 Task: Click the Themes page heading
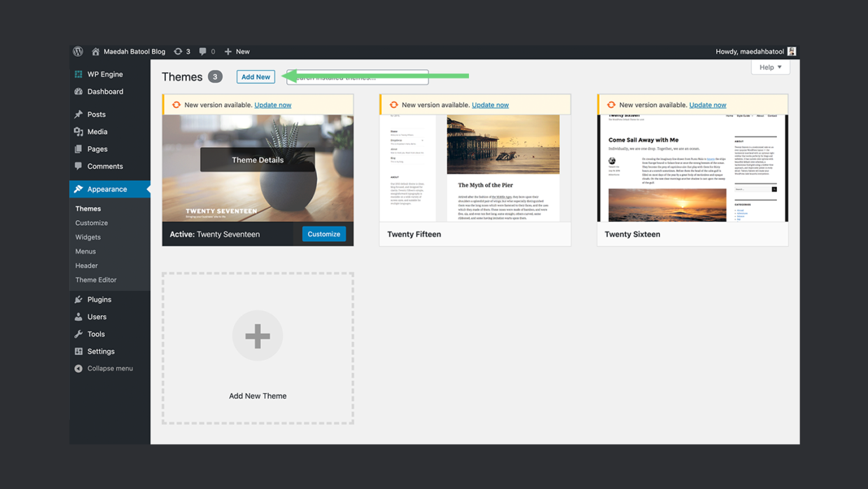point(182,77)
